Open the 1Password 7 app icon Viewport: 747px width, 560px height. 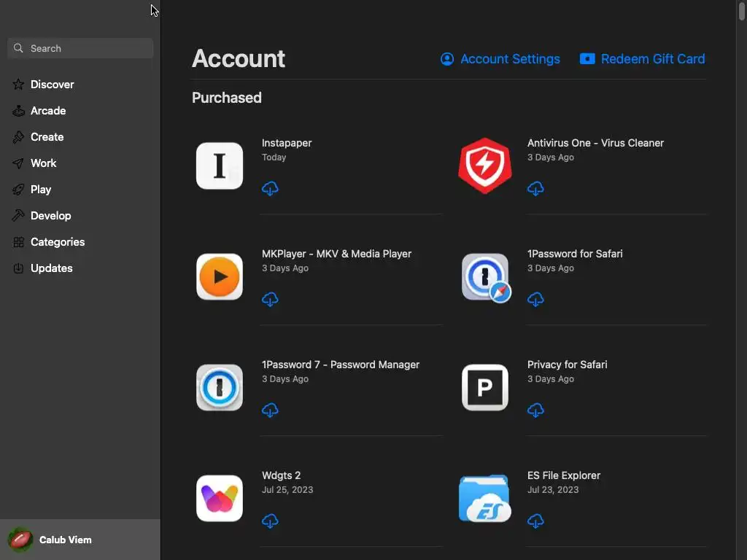pos(220,388)
